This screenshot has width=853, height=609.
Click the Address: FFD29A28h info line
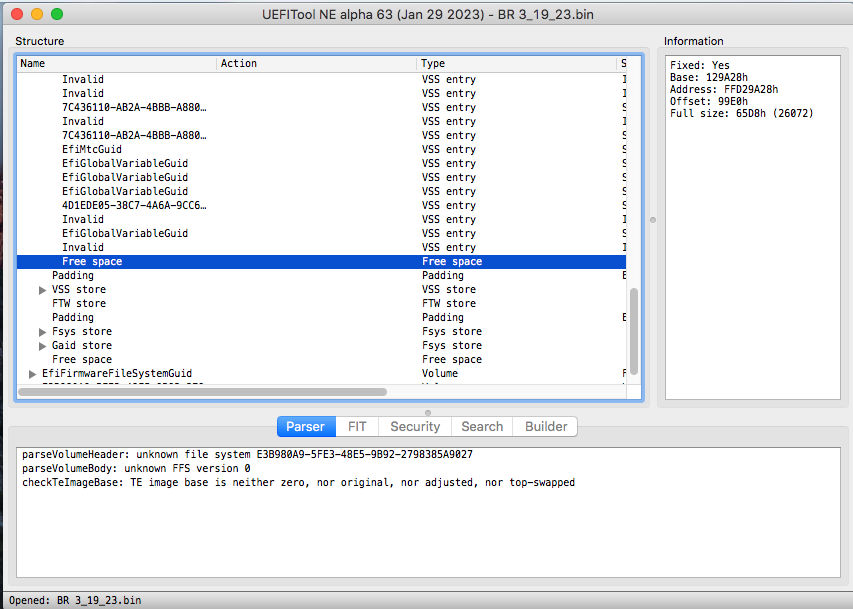pos(724,90)
